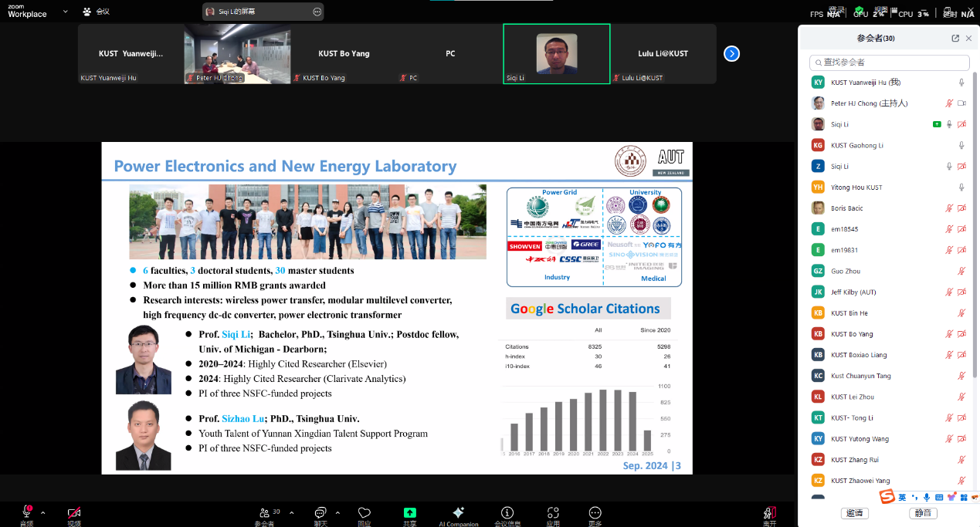The height and width of the screenshot is (527, 980).
Task: Select Peter HJ Chong video thumbnail
Action: pyautogui.click(x=238, y=53)
